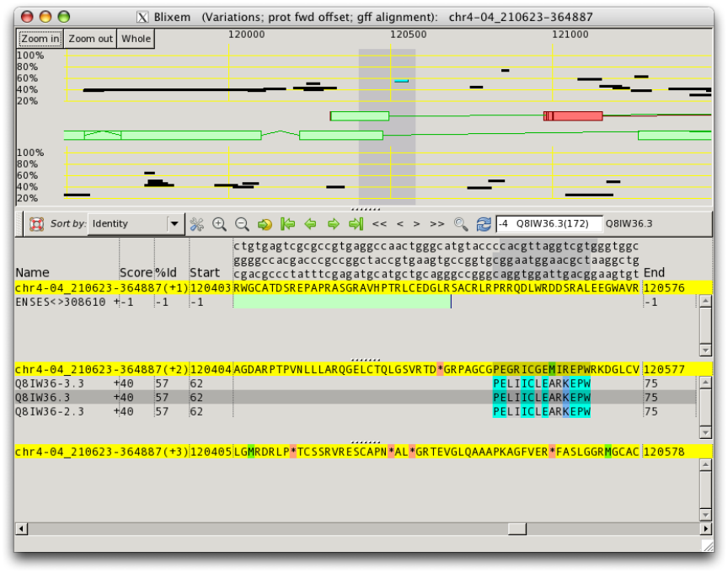Image resolution: width=728 pixels, height=573 pixels.
Task: Open the Sort by Identity dropdown
Action: tap(136, 224)
